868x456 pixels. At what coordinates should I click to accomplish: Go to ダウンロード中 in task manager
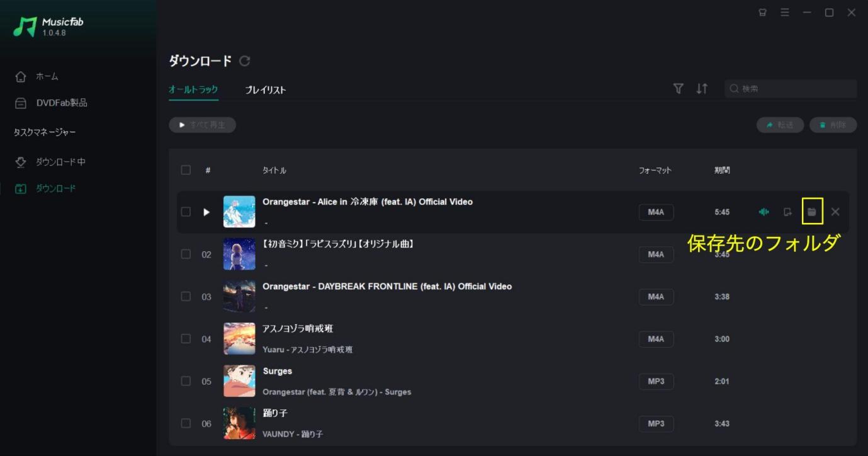pos(50,162)
